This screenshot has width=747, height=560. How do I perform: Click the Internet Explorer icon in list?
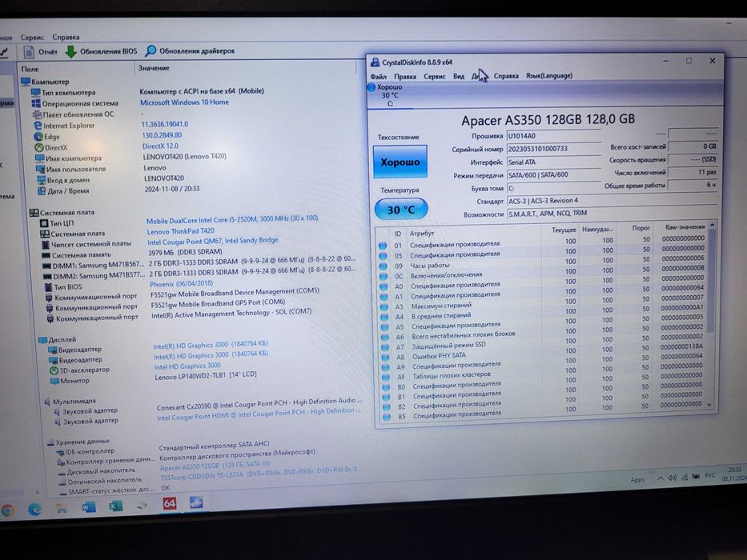coord(38,126)
